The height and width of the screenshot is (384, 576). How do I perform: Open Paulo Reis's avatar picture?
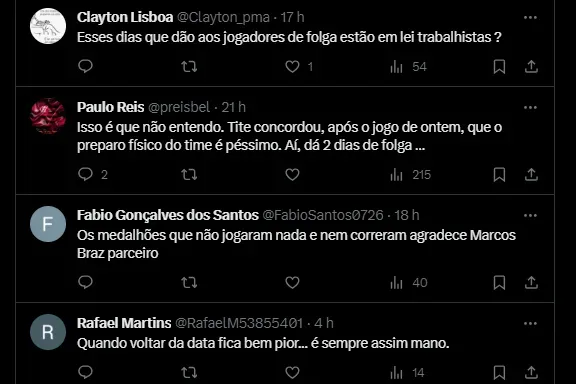(x=48, y=116)
